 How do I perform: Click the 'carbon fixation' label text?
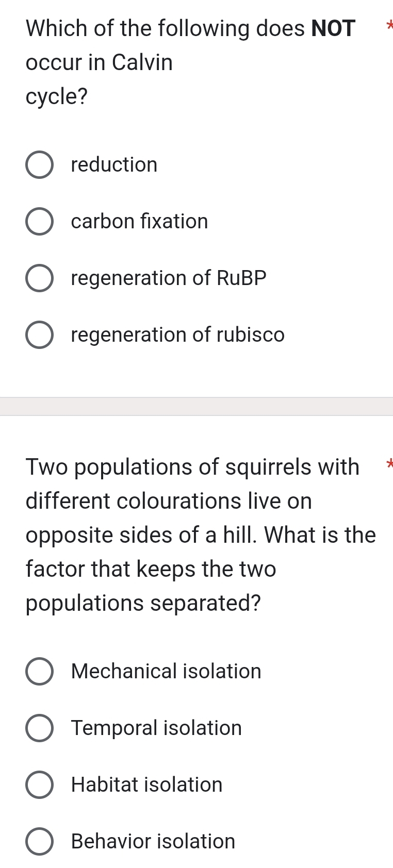[140, 221]
